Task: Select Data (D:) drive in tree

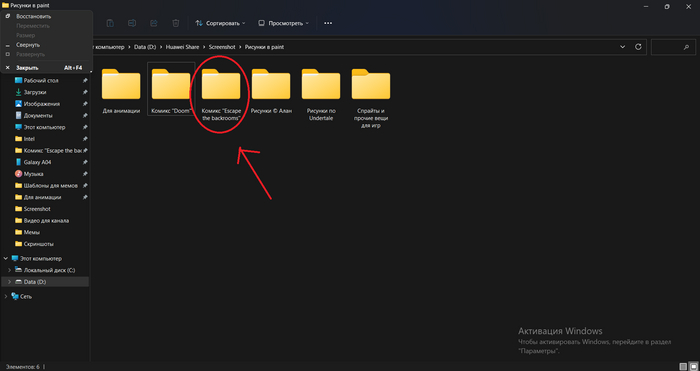Action: pyautogui.click(x=35, y=282)
